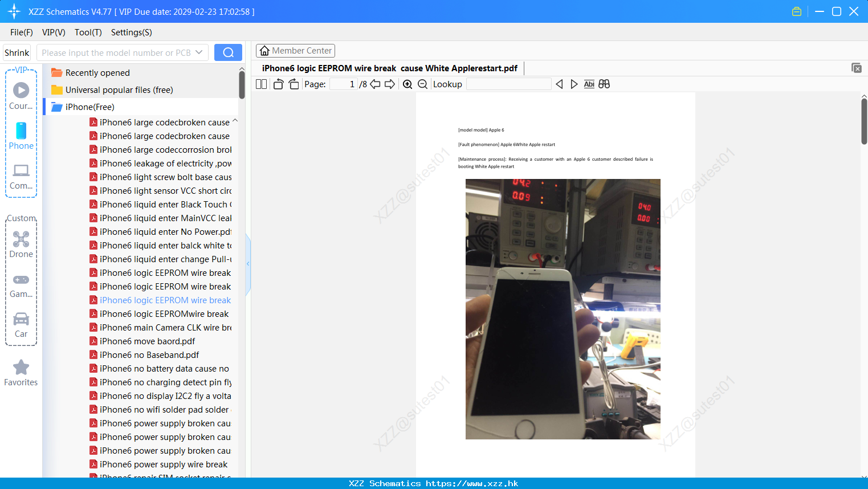Open the File(F) menu

(x=22, y=32)
